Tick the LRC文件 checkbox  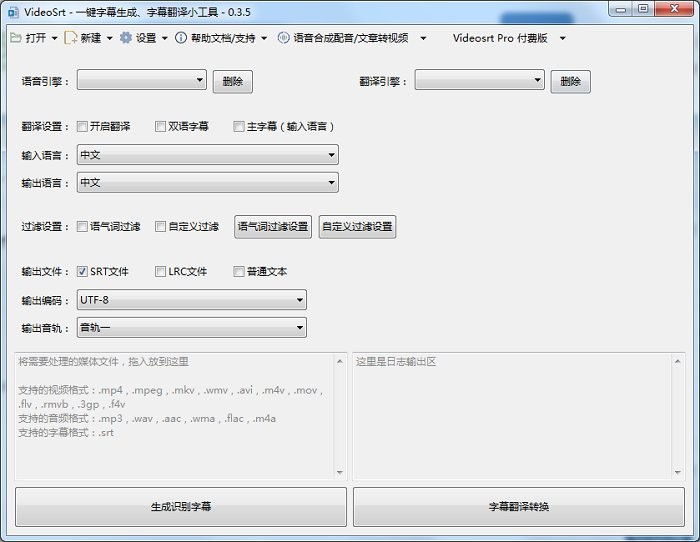pos(160,271)
